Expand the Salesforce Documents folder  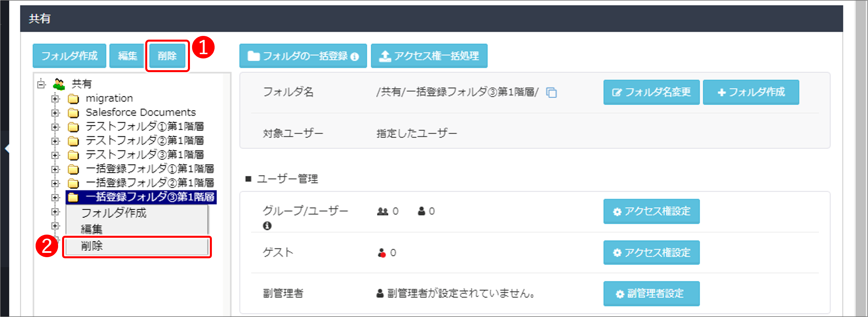(x=55, y=113)
